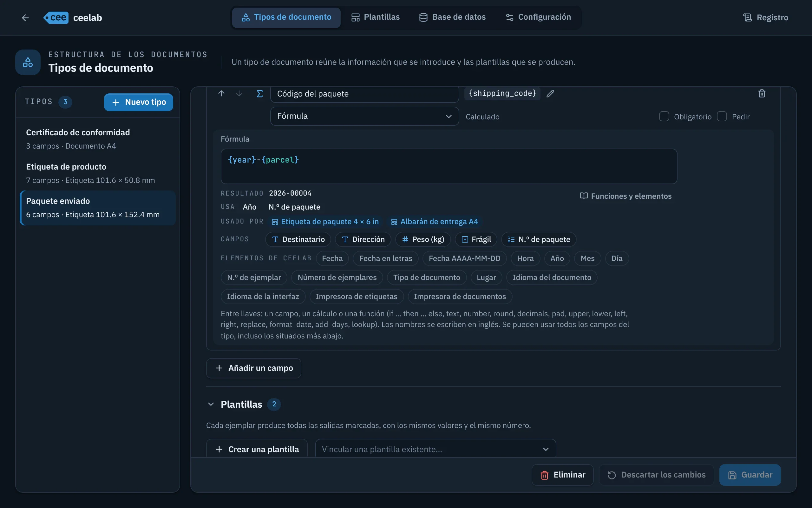The width and height of the screenshot is (812, 508).
Task: Select Paquete enviado type
Action: (98, 208)
